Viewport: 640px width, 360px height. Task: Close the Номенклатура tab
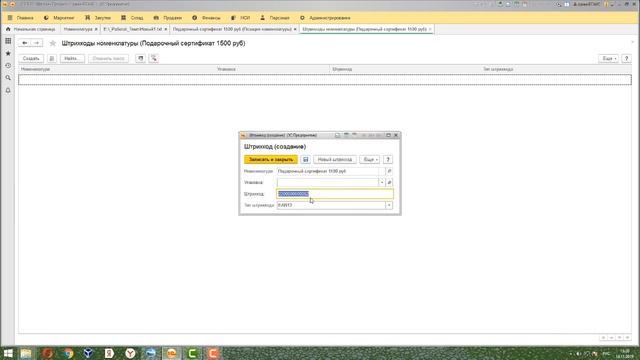coord(96,29)
